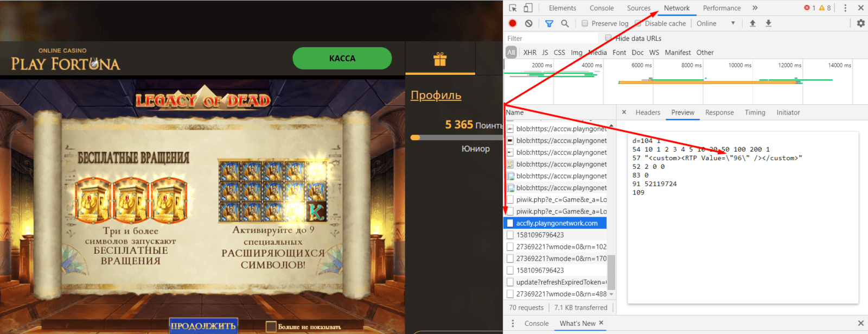Screen dimensions: 868x334
Task: Check the Disable cache checkbox
Action: coord(638,23)
